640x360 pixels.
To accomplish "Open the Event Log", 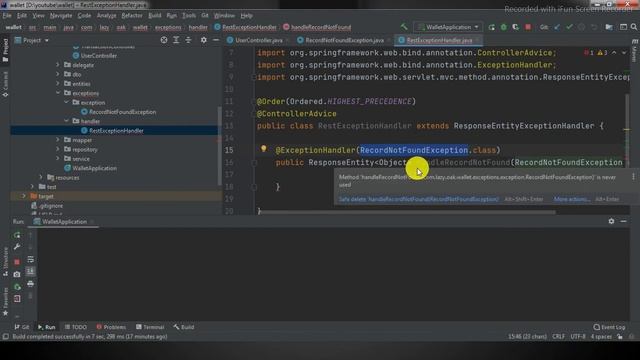I will click(x=609, y=327).
